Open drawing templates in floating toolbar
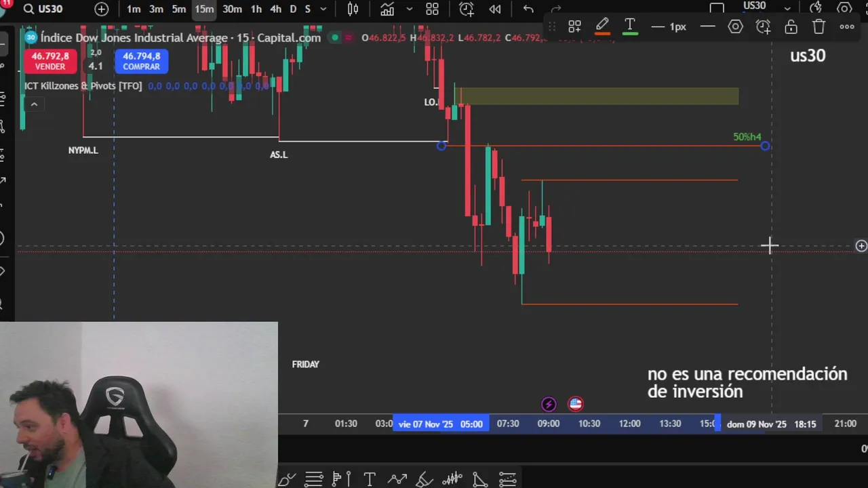868x488 pixels. point(574,26)
